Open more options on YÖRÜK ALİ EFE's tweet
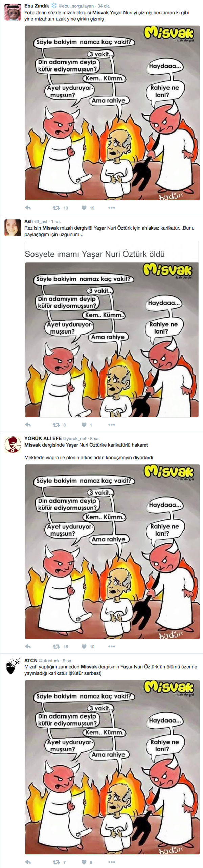203x868 pixels. click(x=112, y=646)
